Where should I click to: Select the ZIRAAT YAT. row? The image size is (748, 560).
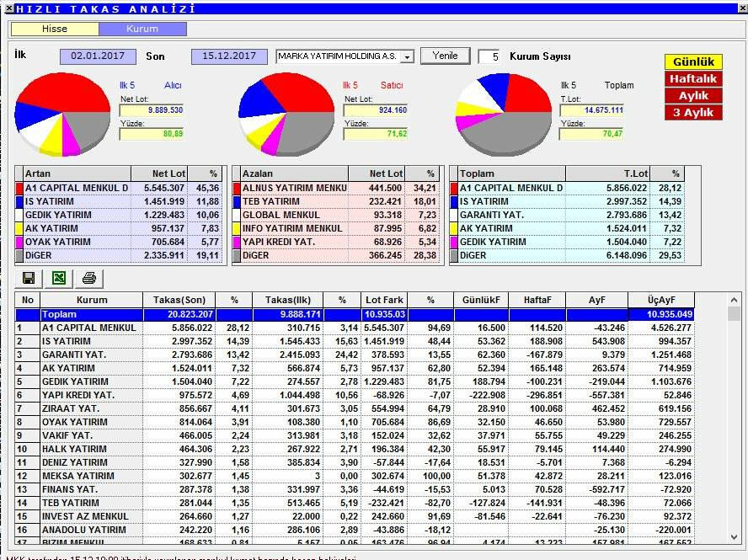(355, 408)
